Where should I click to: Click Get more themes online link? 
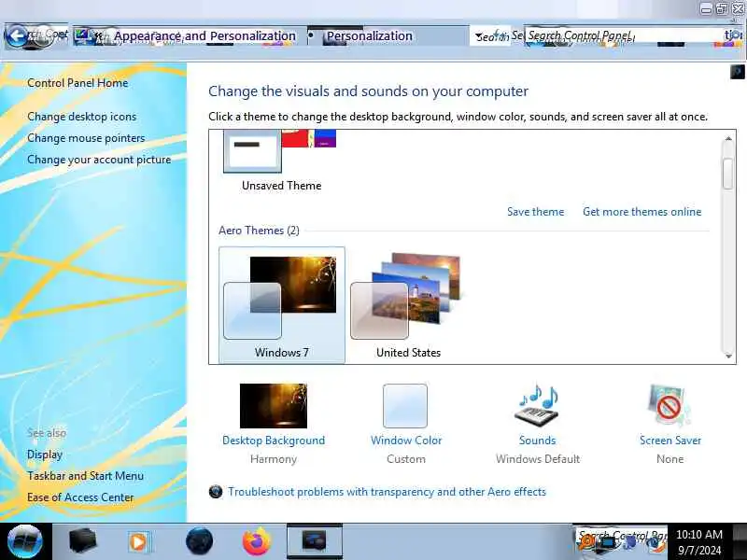coord(641,212)
